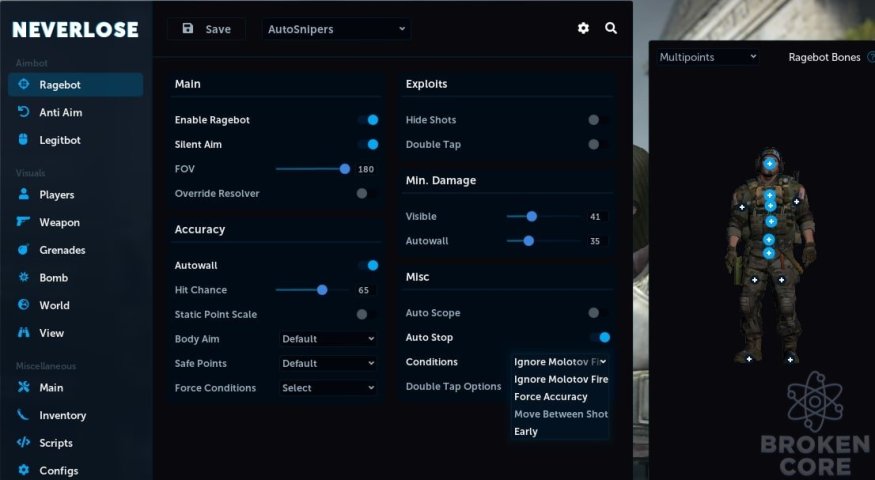Expand the Body Aim dropdown
Screen dimensions: 875x480
click(x=328, y=339)
